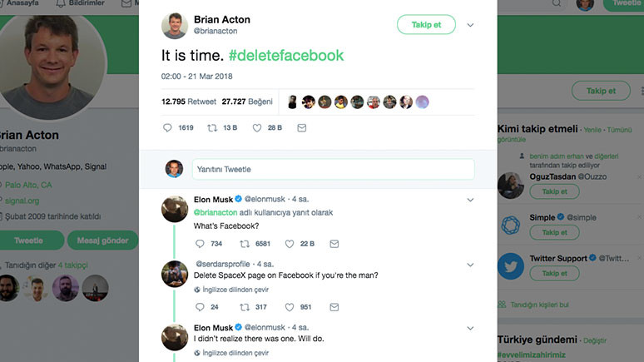The height and width of the screenshot is (362, 644).
Task: Click the reply tweet input field
Action: tap(333, 169)
